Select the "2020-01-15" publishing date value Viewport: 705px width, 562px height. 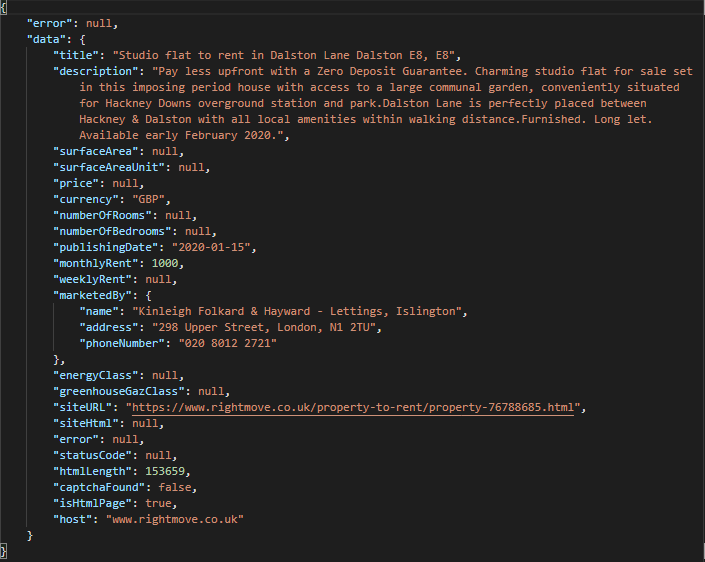211,247
